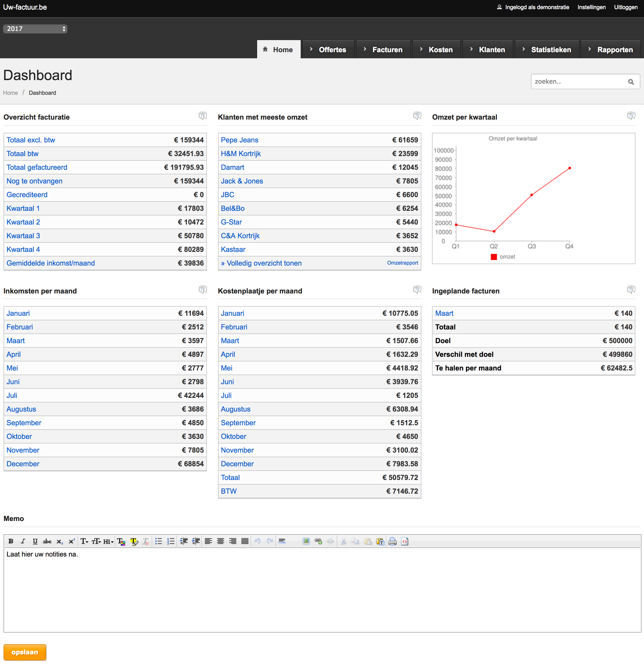
Task: Open the heading style dropdown H1
Action: point(109,541)
